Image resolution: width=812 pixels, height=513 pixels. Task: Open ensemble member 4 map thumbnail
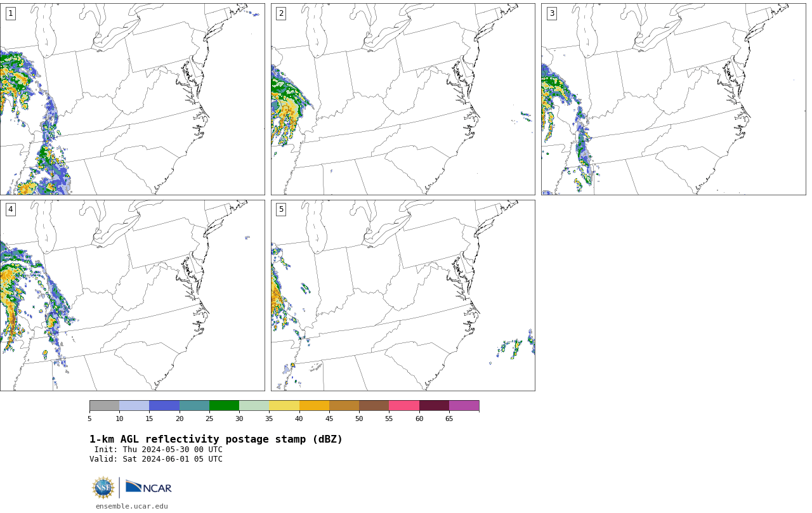[132, 295]
